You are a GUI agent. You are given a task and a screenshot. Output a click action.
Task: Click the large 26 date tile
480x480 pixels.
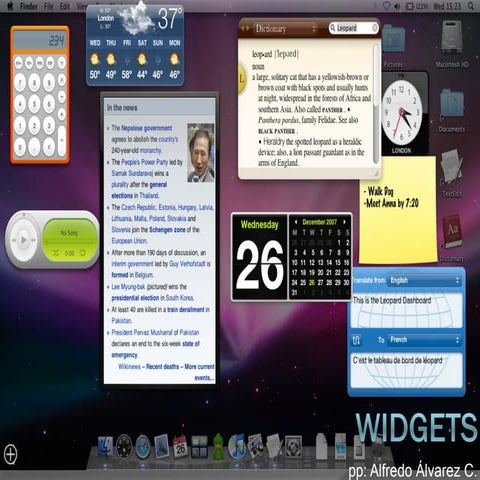coord(260,257)
